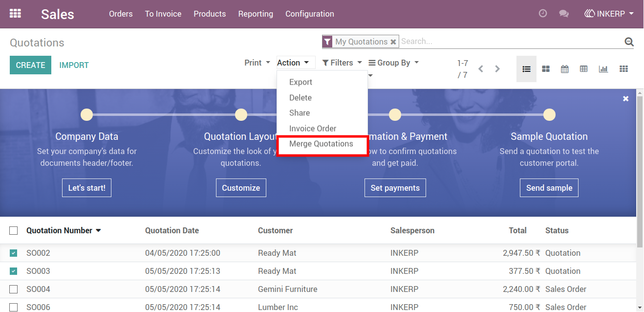The height and width of the screenshot is (312, 644).
Task: Open the Reporting menu
Action: point(256,14)
